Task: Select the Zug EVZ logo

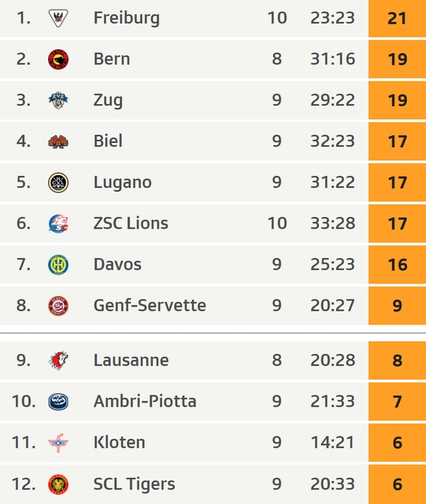Action: point(58,100)
